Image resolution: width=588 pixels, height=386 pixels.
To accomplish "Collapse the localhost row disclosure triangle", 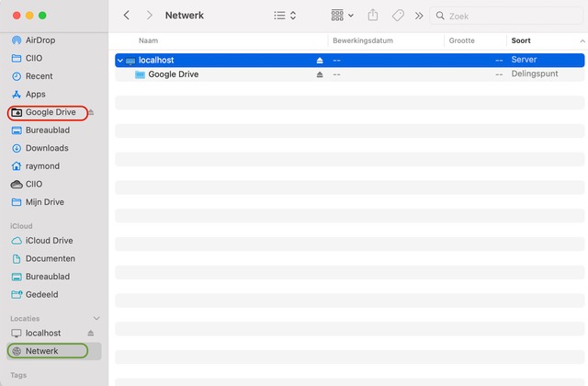I will pos(120,60).
